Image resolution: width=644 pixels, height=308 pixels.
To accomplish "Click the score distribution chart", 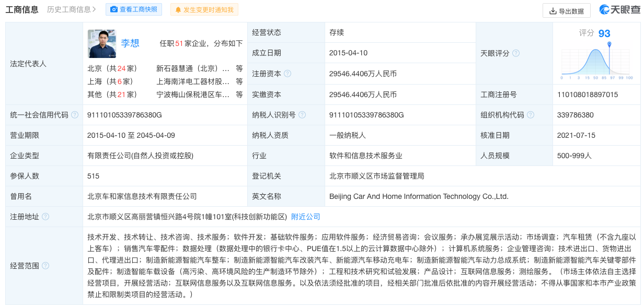I will click(x=597, y=62).
